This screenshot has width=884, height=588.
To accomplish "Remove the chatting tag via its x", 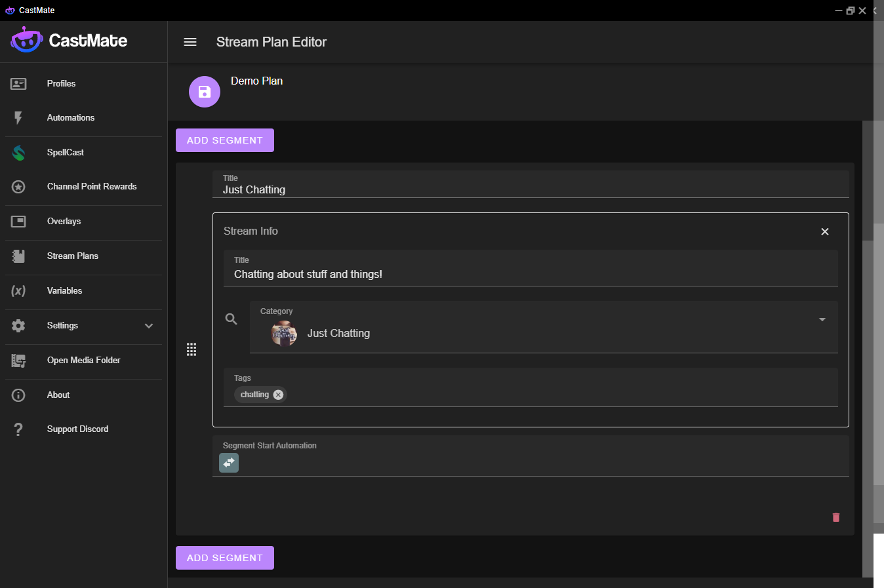I will click(x=278, y=395).
